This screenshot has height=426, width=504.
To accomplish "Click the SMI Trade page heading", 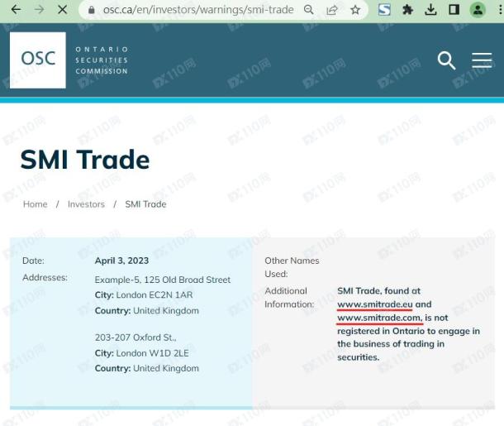I will (x=85, y=160).
